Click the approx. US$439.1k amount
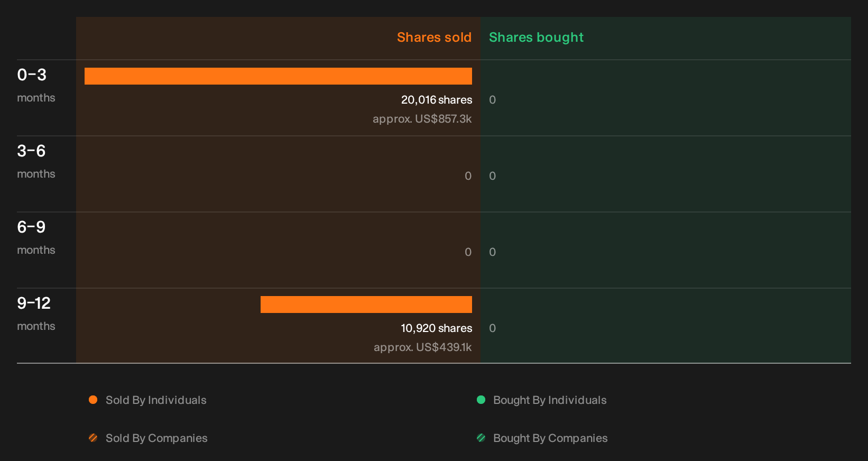Viewport: 868px width, 461px height. 423,347
